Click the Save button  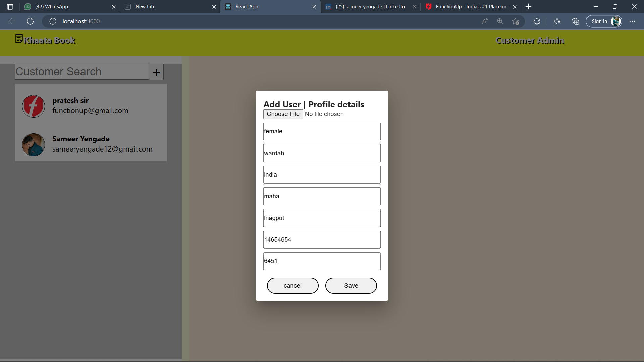click(x=351, y=285)
